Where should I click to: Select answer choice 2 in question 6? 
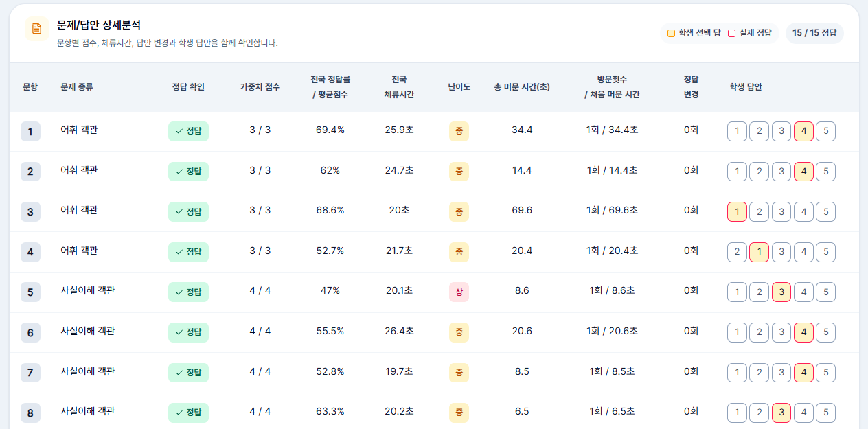(759, 332)
